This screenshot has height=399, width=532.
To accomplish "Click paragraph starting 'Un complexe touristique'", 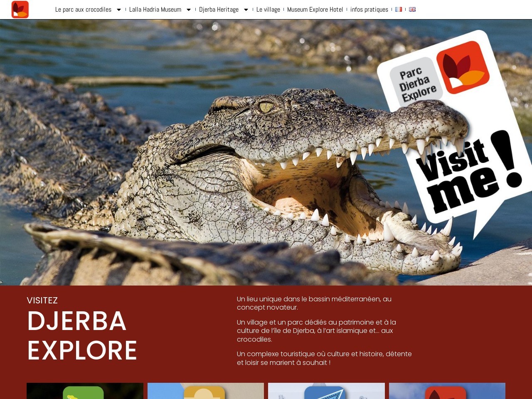I will (324, 358).
